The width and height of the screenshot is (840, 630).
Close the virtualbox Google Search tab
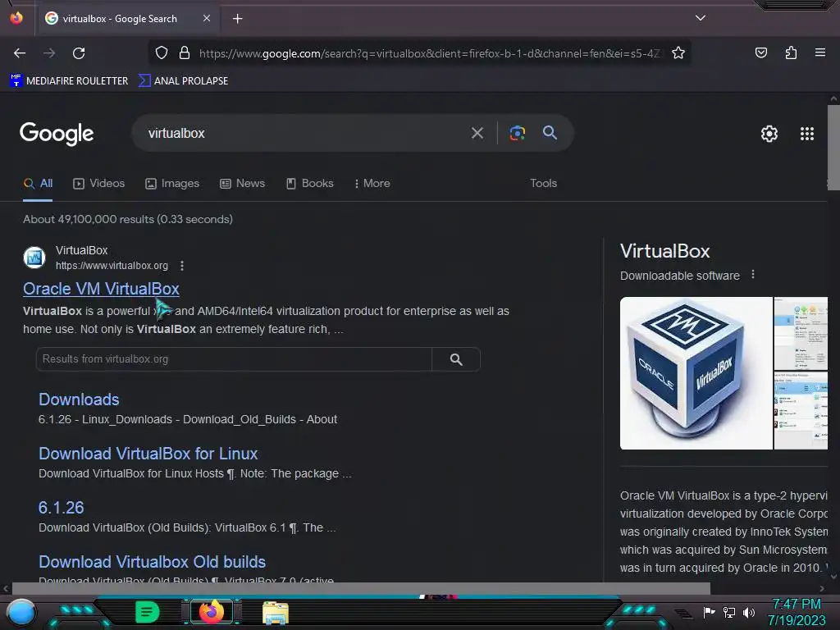click(x=207, y=18)
